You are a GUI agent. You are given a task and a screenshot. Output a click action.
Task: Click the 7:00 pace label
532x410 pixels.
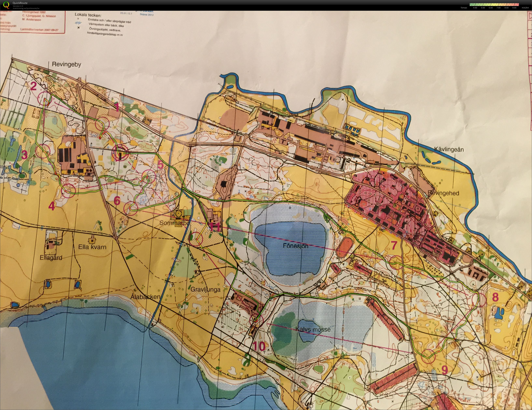pyautogui.click(x=499, y=8)
